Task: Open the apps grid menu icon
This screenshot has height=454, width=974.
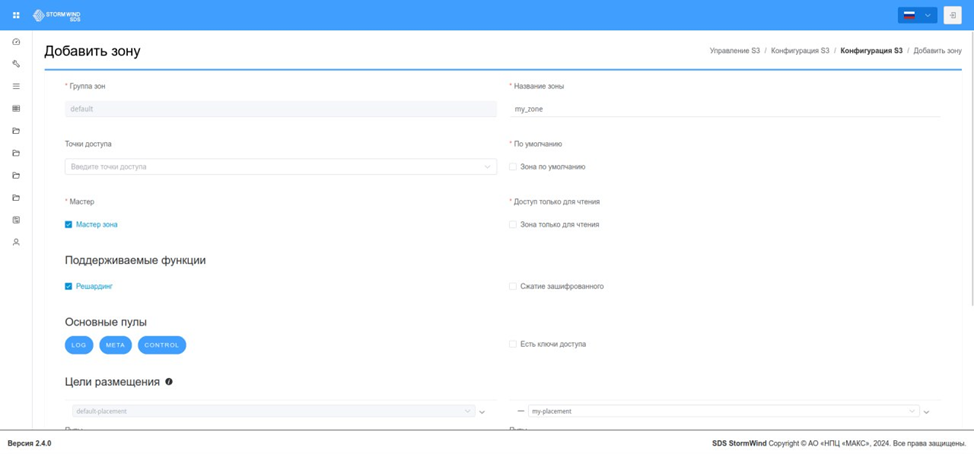Action: 16,15
